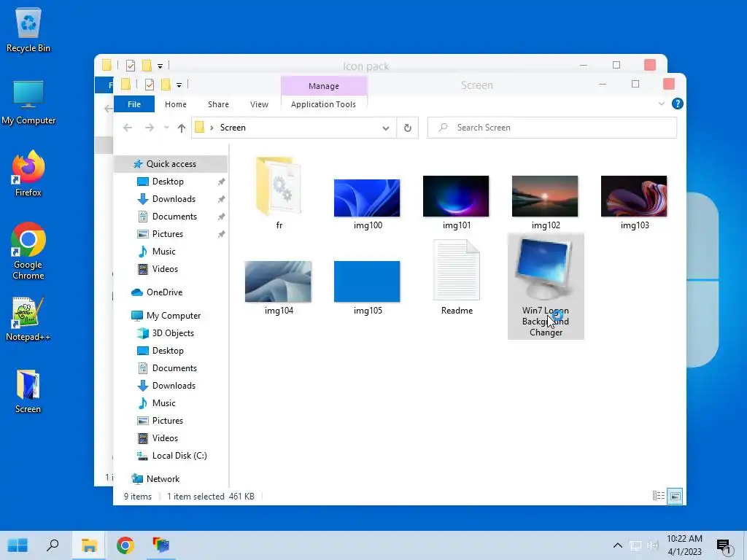Viewport: 747px width, 560px height.
Task: Open recent locations dropdown arrow
Action: (x=166, y=128)
